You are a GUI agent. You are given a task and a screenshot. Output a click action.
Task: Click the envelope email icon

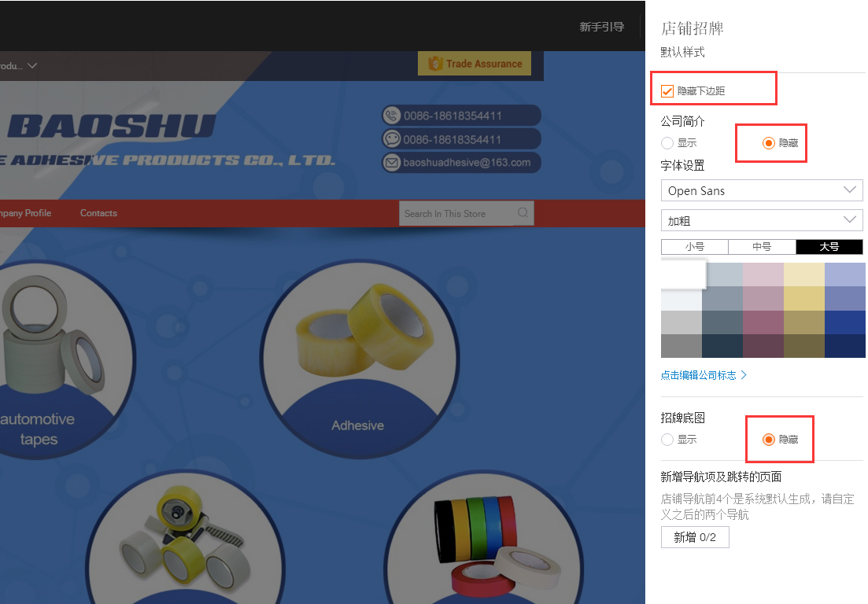(x=392, y=163)
